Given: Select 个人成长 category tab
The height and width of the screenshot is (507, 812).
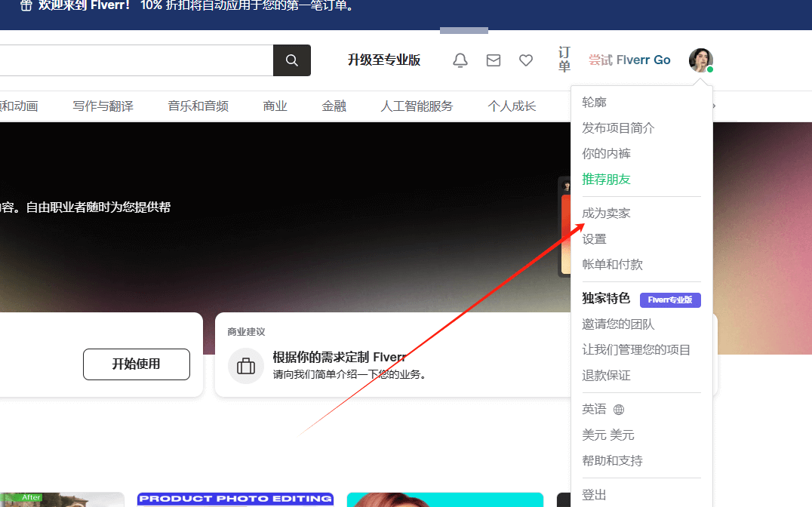Looking at the screenshot, I should (x=512, y=106).
